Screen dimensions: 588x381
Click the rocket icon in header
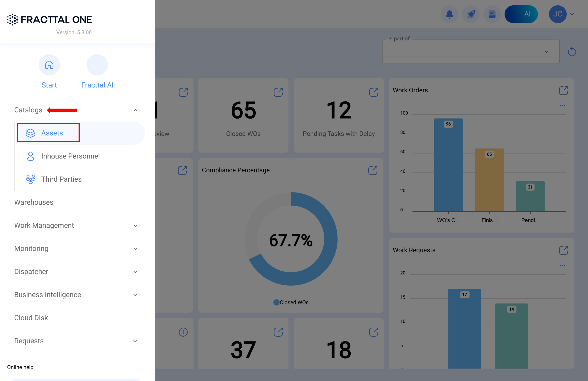471,14
